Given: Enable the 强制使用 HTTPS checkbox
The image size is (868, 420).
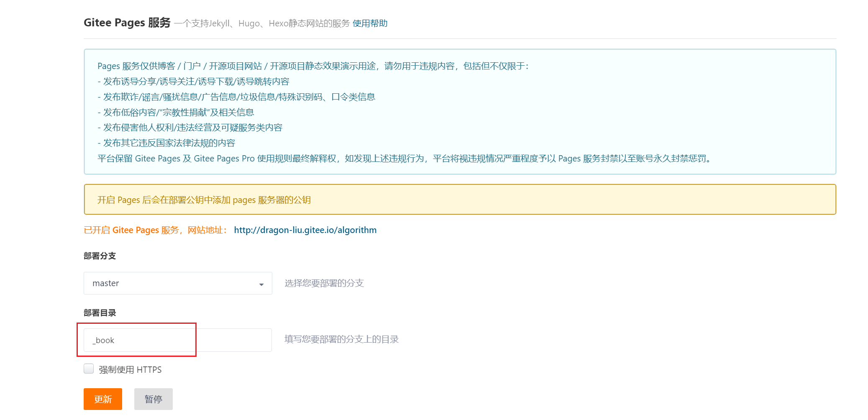Looking at the screenshot, I should [89, 369].
